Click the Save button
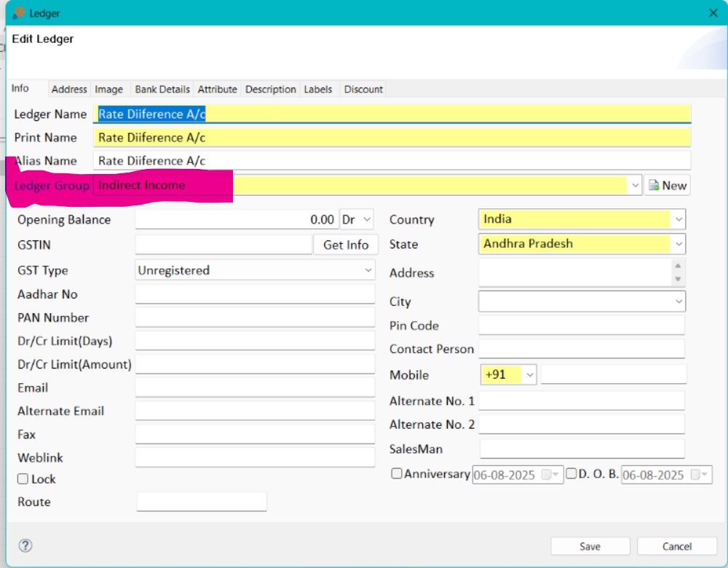This screenshot has width=728, height=568. (x=590, y=546)
